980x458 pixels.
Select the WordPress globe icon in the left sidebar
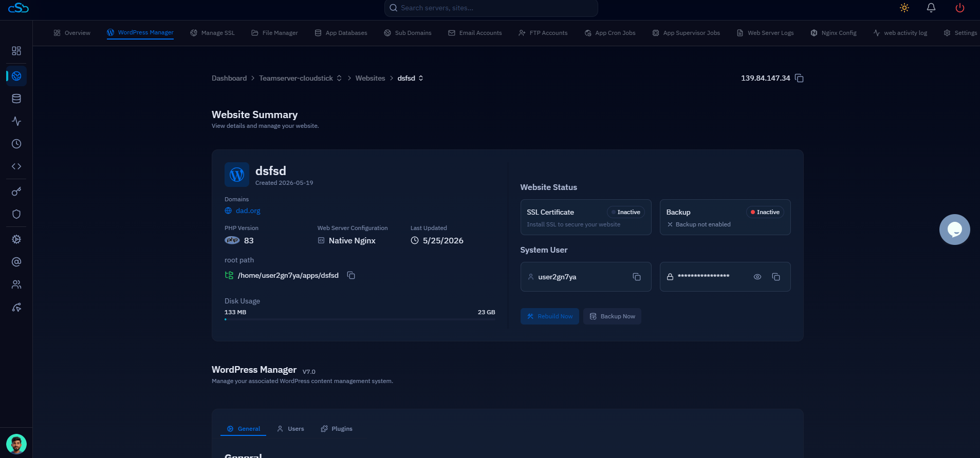pos(16,76)
